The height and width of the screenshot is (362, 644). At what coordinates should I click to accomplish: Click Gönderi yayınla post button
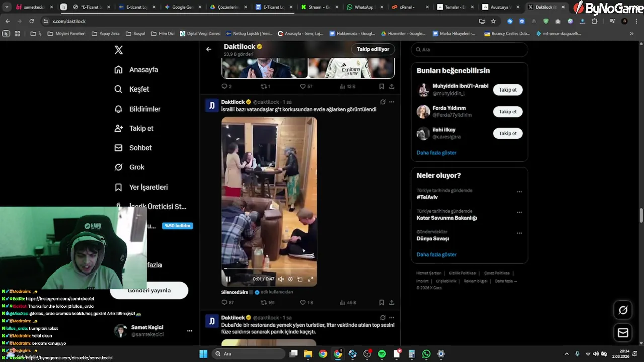click(x=149, y=291)
